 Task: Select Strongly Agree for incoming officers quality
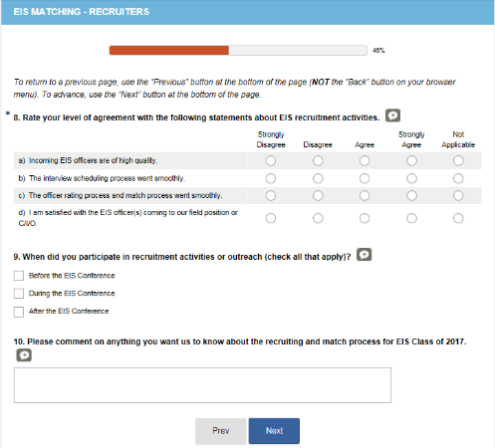pos(411,160)
